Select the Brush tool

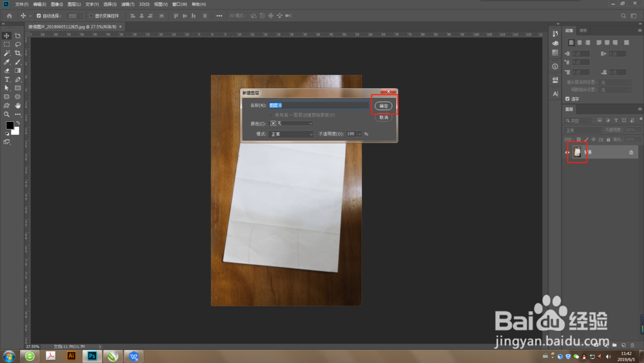(17, 62)
